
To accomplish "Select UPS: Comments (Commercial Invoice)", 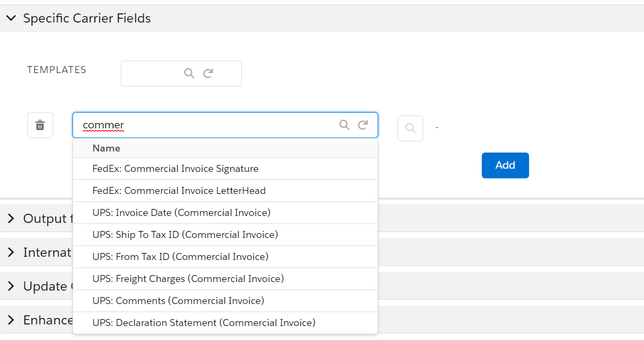I will click(x=225, y=301).
